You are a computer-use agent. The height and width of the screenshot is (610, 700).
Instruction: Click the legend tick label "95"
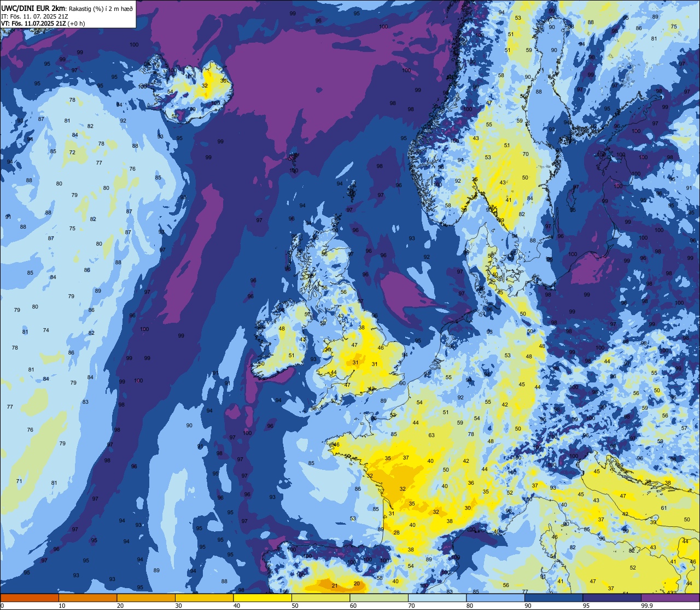point(586,606)
